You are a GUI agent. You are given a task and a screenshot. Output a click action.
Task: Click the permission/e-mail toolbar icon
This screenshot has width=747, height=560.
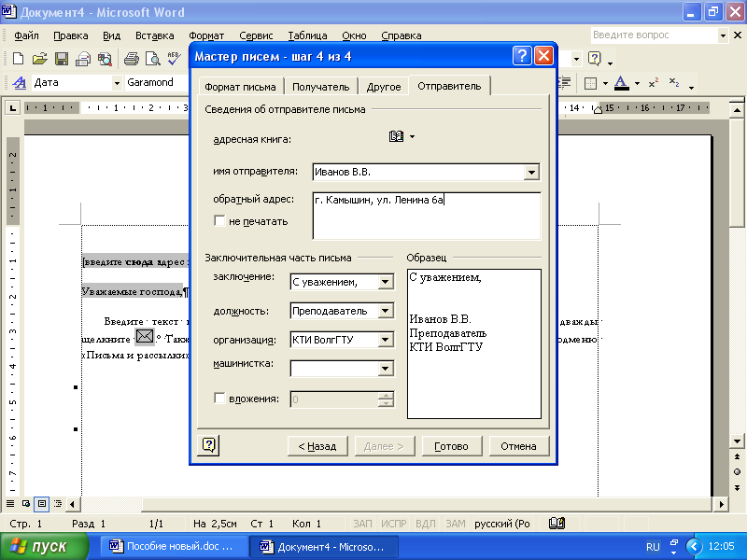[82, 59]
